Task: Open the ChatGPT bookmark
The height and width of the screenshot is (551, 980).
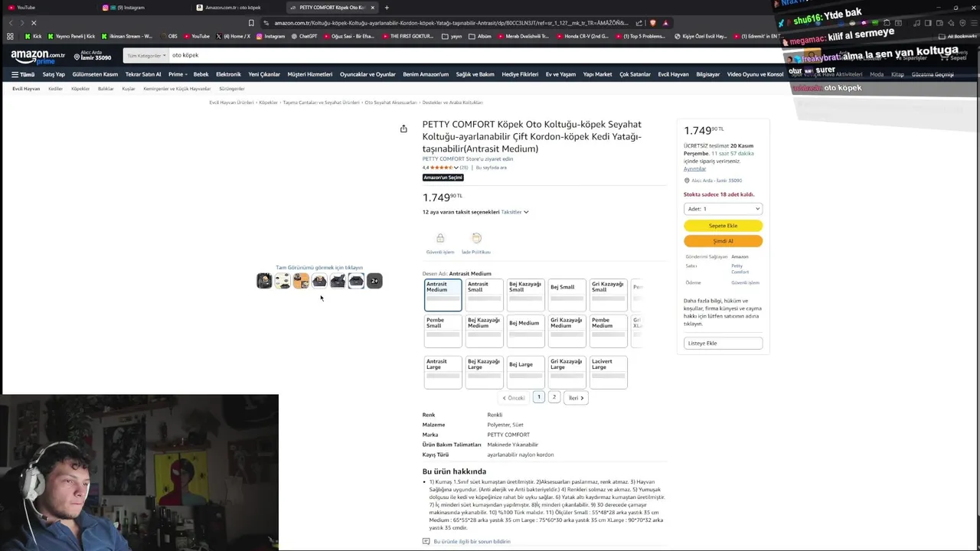Action: pos(304,36)
